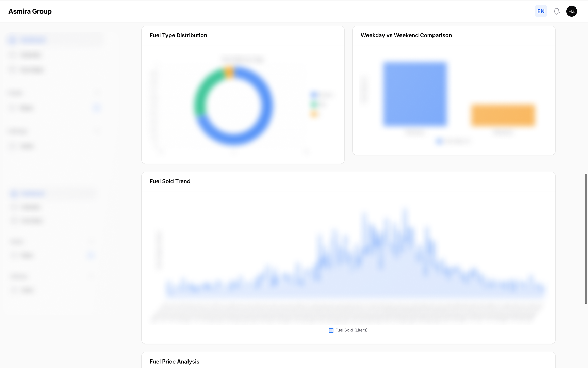Click the Weekday vs Weekend Comparison title
The height and width of the screenshot is (368, 588).
point(406,35)
